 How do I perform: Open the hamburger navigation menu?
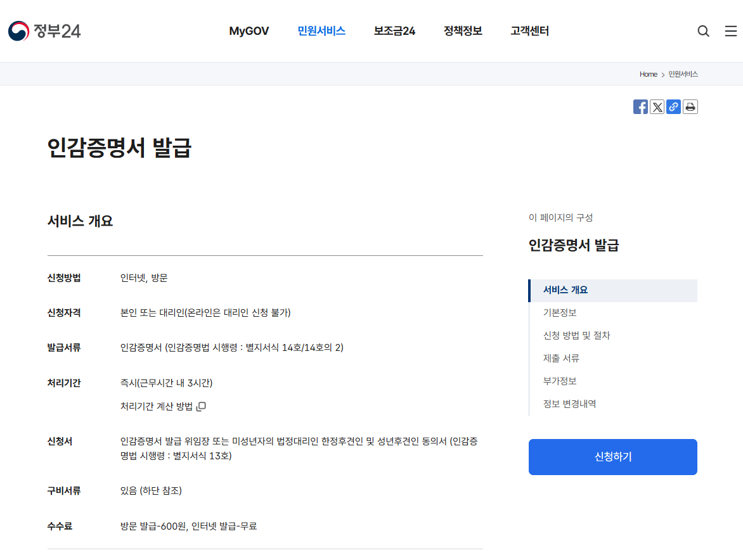pos(730,30)
